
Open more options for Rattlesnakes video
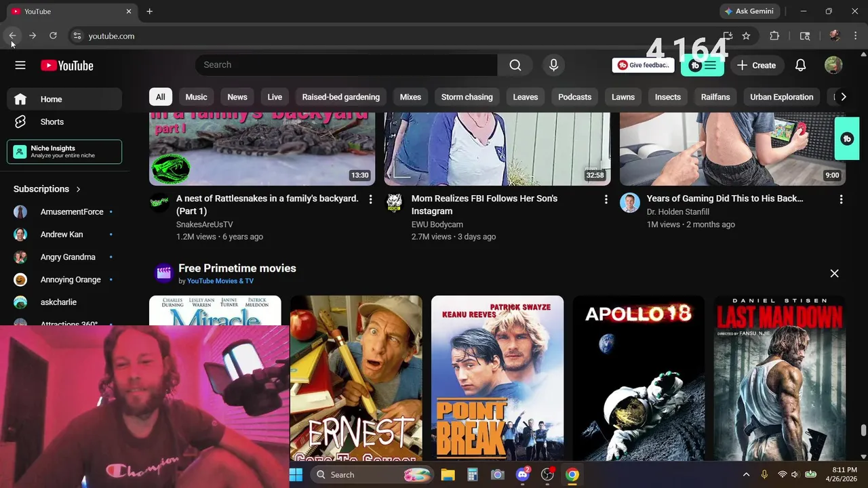pyautogui.click(x=370, y=199)
